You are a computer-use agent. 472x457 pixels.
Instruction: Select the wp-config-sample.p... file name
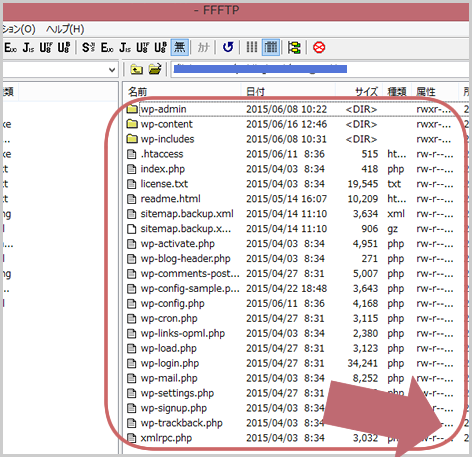pyautogui.click(x=190, y=289)
